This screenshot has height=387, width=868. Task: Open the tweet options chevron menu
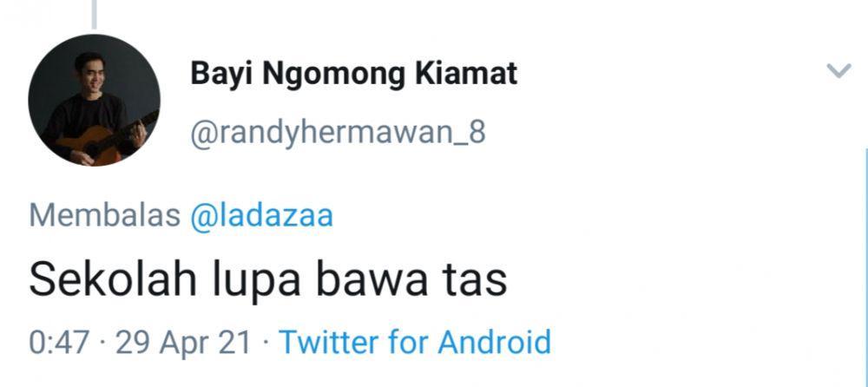(x=838, y=71)
